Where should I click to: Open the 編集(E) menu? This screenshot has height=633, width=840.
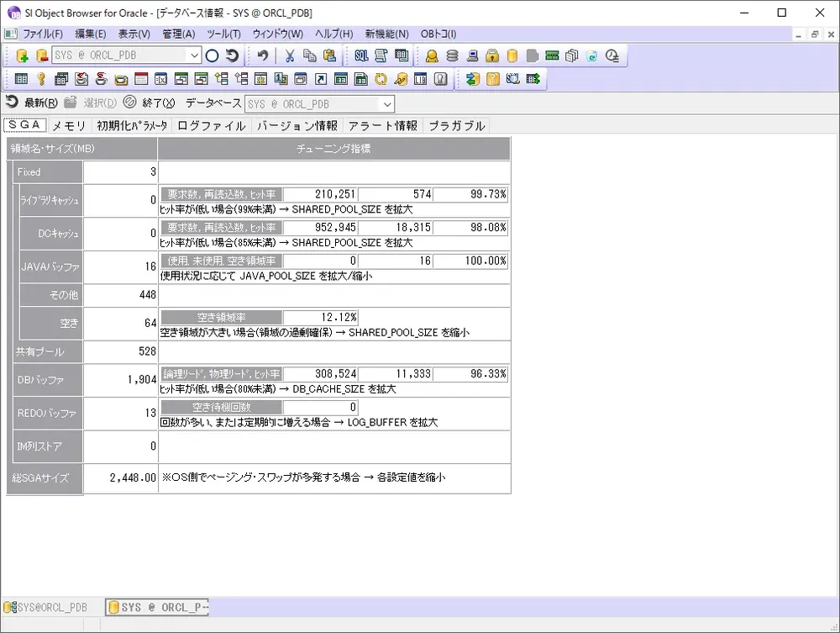pos(90,34)
